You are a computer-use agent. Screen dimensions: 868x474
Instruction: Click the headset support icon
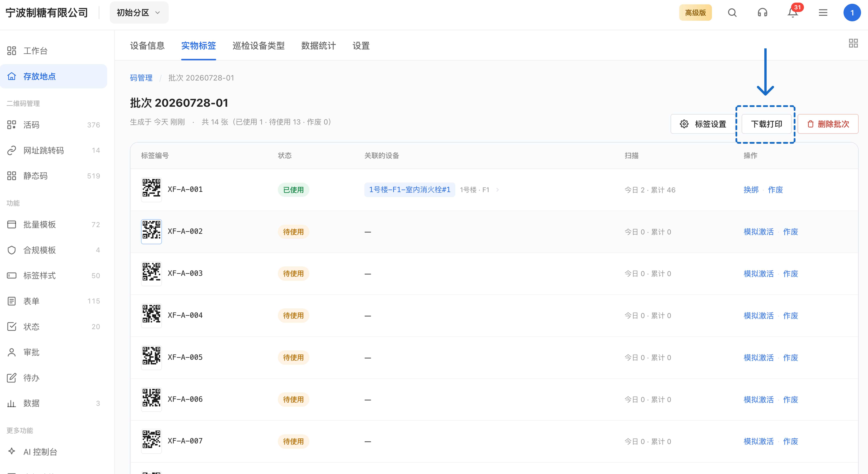763,13
